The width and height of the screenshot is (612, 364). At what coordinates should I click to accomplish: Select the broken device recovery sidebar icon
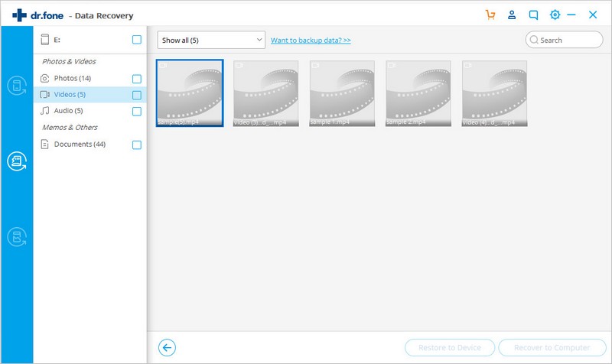click(x=17, y=237)
